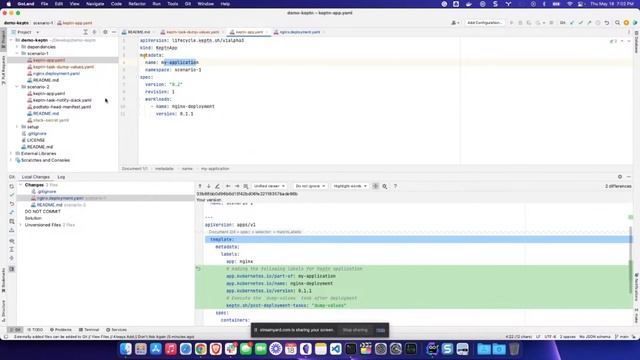Expand the dependencies folder

(x=17, y=47)
